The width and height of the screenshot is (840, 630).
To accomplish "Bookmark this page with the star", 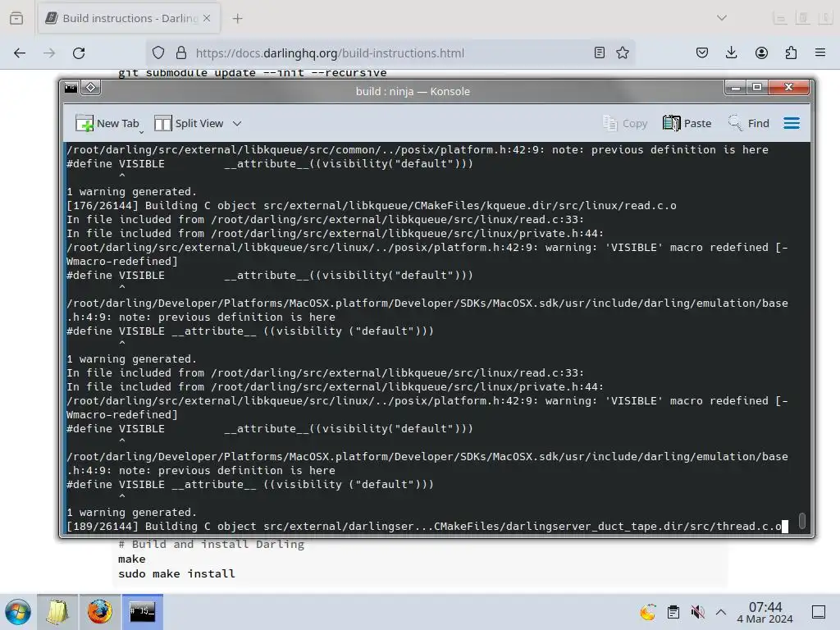I will [622, 52].
